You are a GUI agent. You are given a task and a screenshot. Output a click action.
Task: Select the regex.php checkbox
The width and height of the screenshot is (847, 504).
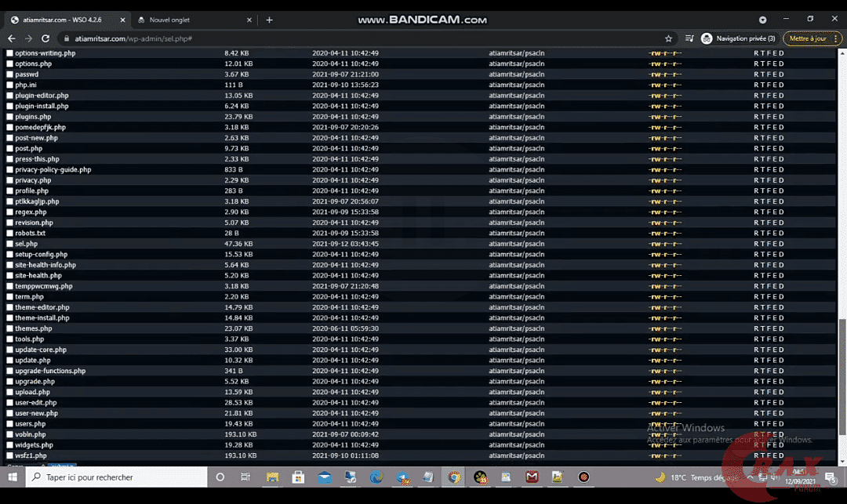click(x=9, y=212)
